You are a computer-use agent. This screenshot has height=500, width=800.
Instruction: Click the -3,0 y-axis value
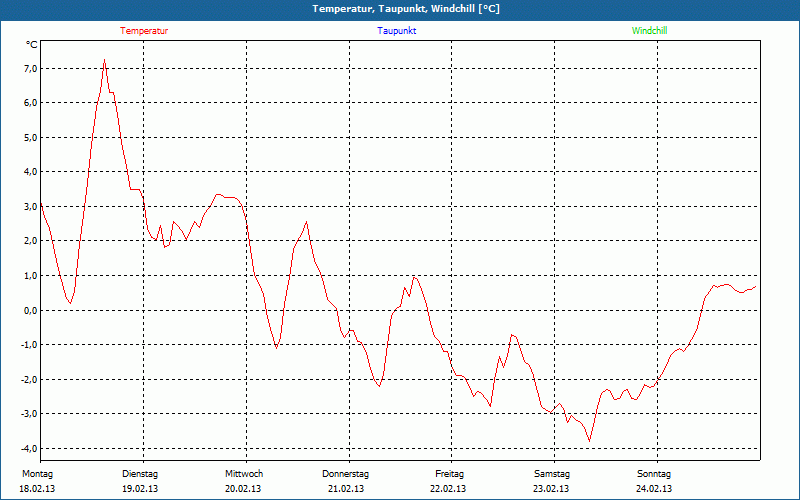[29, 414]
